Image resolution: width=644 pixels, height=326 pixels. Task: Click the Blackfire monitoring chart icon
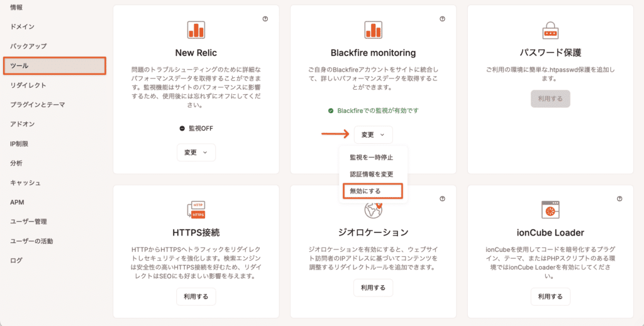pos(374,30)
